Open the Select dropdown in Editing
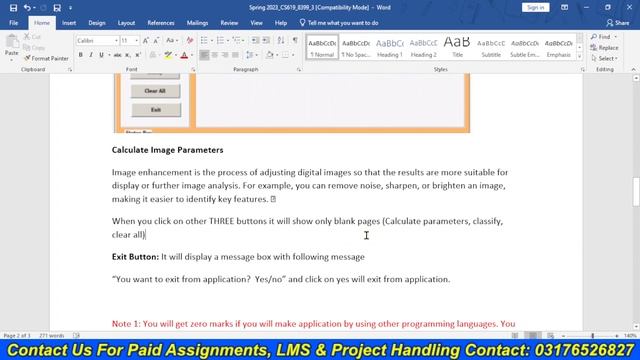This screenshot has width=640, height=360. (604, 58)
